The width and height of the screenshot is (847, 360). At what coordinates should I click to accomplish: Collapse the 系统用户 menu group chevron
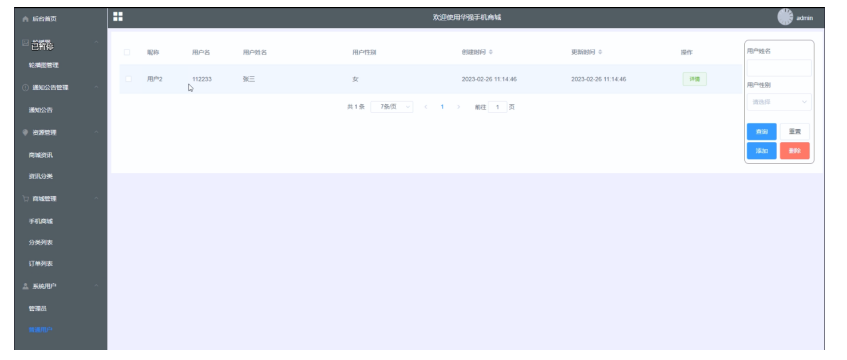pos(96,286)
